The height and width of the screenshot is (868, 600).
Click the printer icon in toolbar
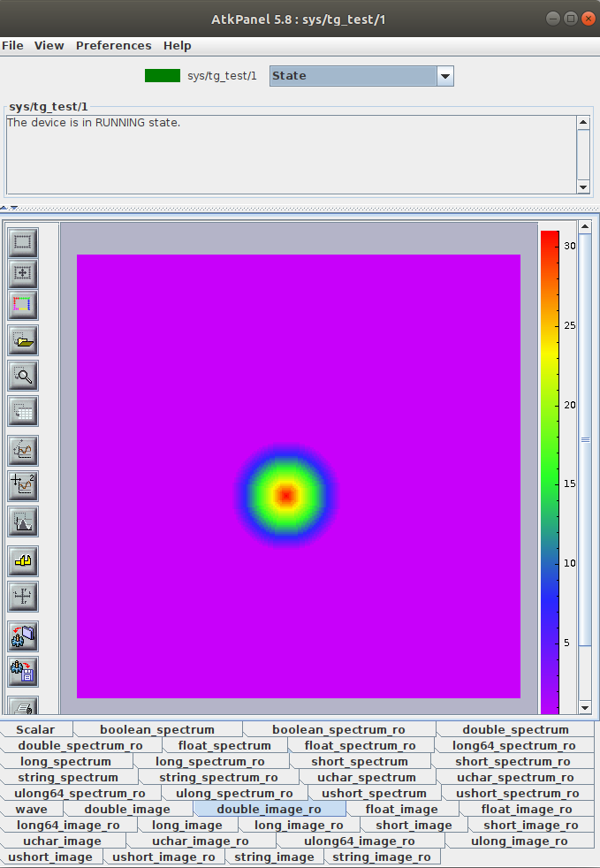(x=23, y=705)
